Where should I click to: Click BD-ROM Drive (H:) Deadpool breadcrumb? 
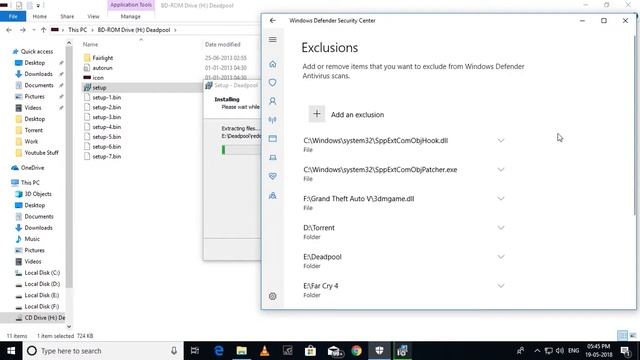tap(134, 30)
